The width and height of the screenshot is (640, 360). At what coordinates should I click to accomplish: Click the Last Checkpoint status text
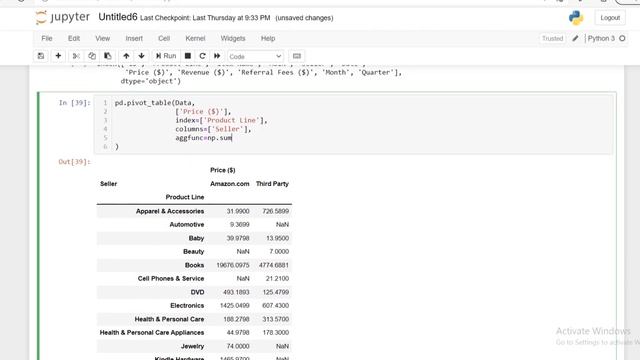[x=205, y=18]
